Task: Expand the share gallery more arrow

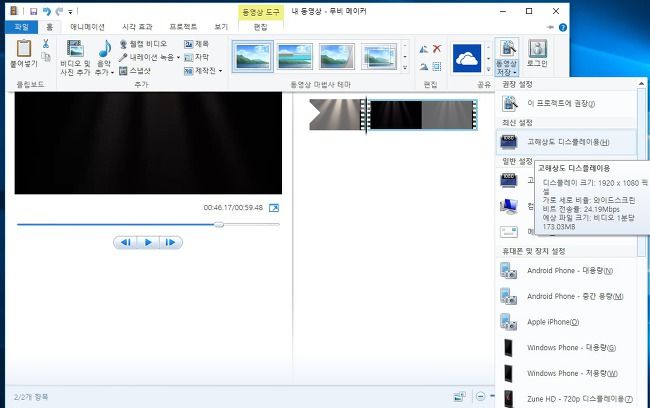Action: 488,69
